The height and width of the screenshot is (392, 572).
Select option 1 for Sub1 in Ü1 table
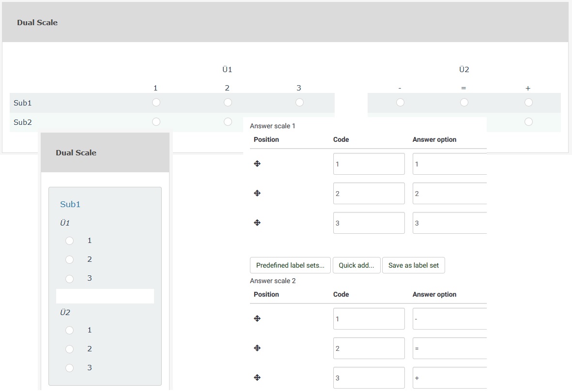[x=156, y=103]
